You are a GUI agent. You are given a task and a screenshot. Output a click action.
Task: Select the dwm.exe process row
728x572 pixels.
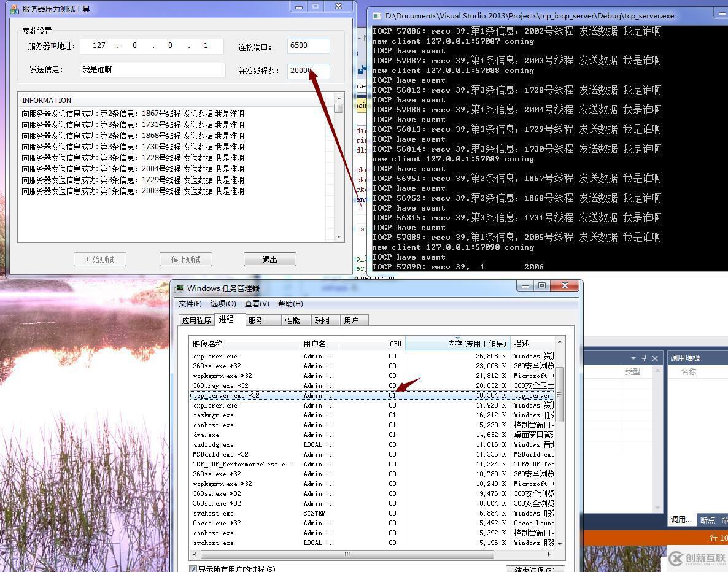(x=373, y=435)
